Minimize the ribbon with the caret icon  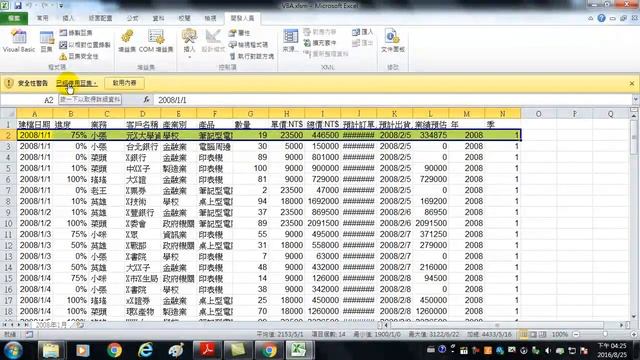(x=591, y=18)
